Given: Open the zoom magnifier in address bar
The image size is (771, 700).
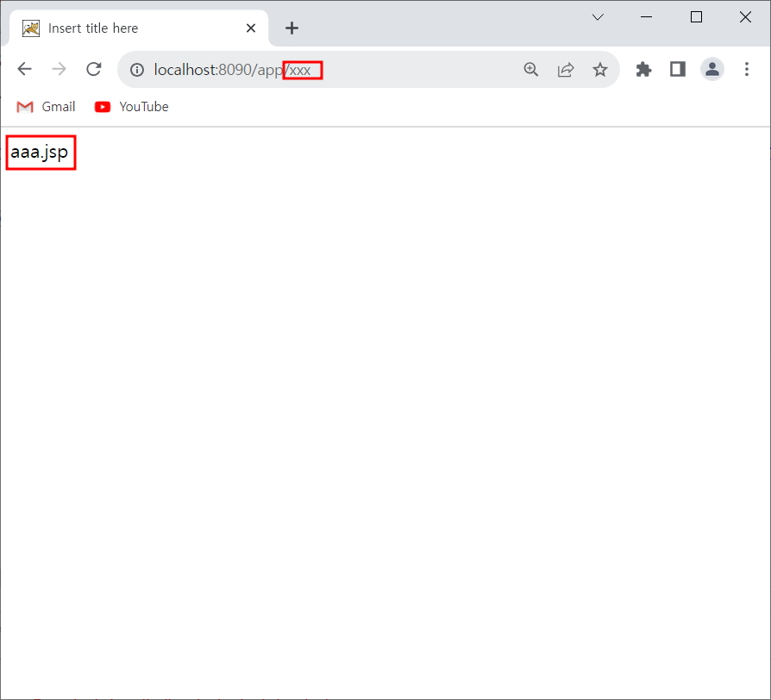Looking at the screenshot, I should click(531, 69).
